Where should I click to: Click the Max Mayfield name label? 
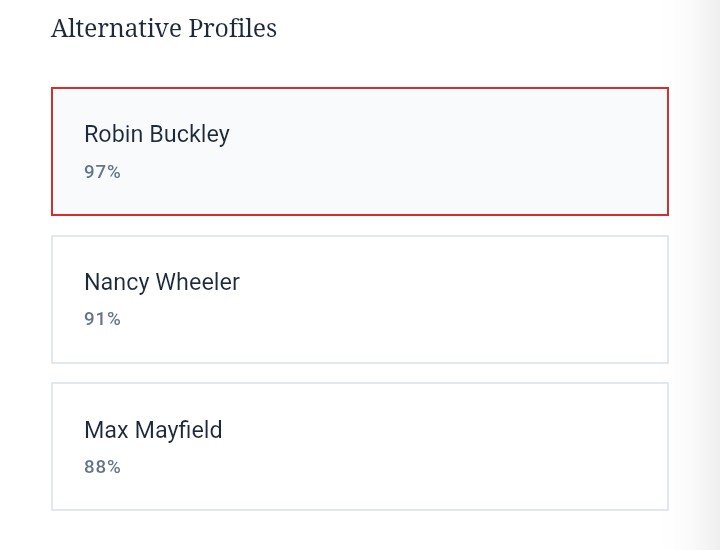tap(153, 430)
